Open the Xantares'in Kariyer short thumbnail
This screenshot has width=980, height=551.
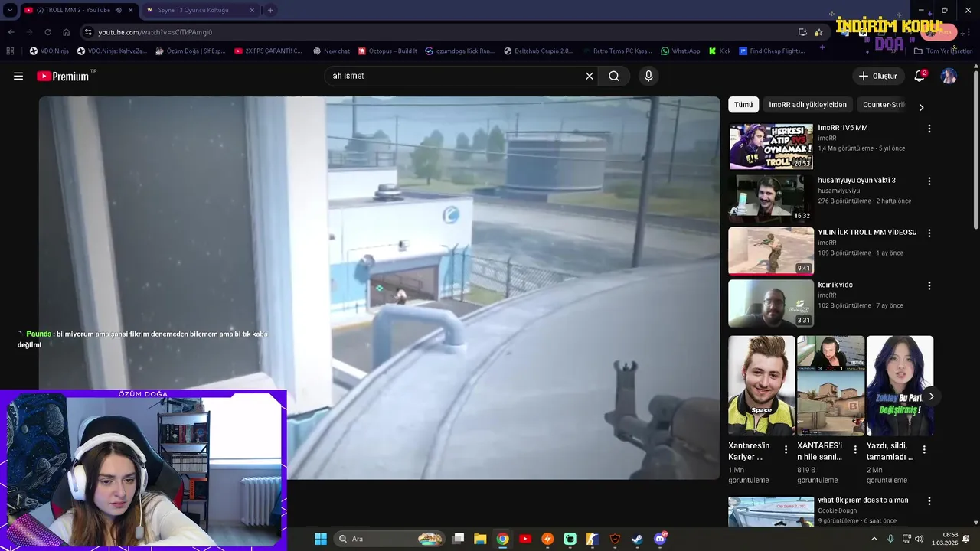click(x=762, y=386)
